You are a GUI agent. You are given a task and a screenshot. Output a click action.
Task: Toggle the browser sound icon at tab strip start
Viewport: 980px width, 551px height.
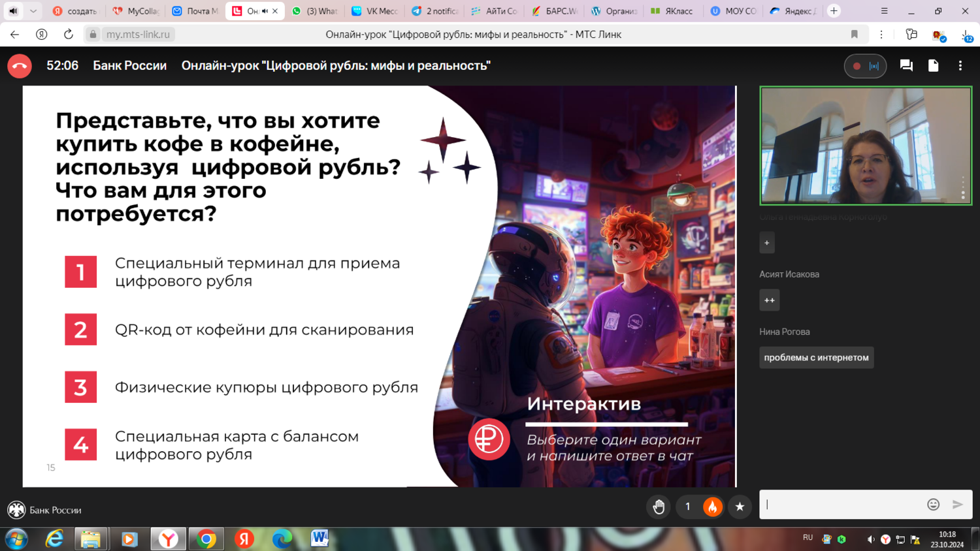13,11
